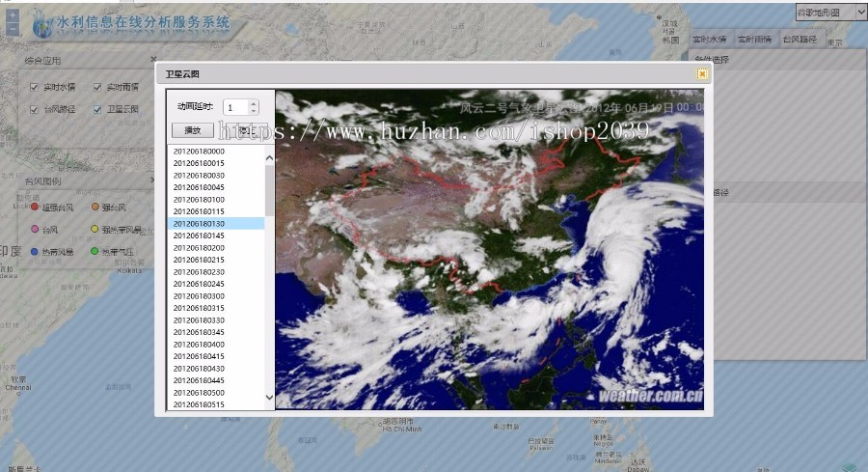The image size is (868, 472).
Task: Uncheck the 实时水情 checkbox
Action: 34,87
